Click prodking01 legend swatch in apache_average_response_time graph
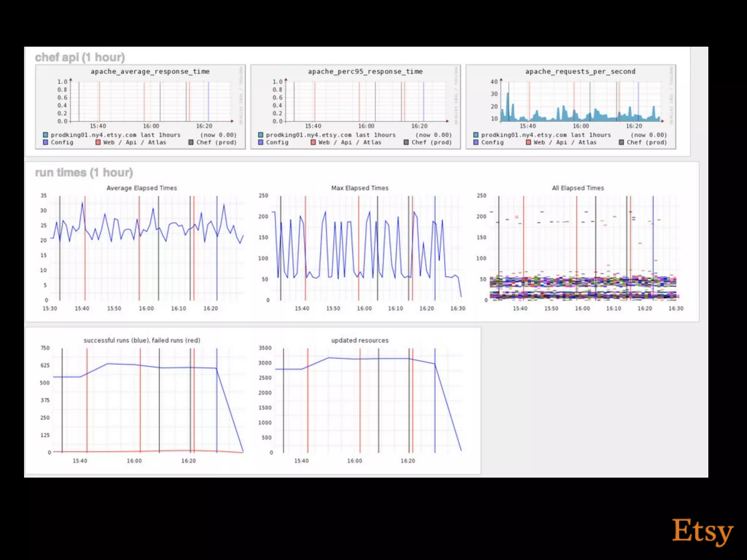 (x=46, y=135)
